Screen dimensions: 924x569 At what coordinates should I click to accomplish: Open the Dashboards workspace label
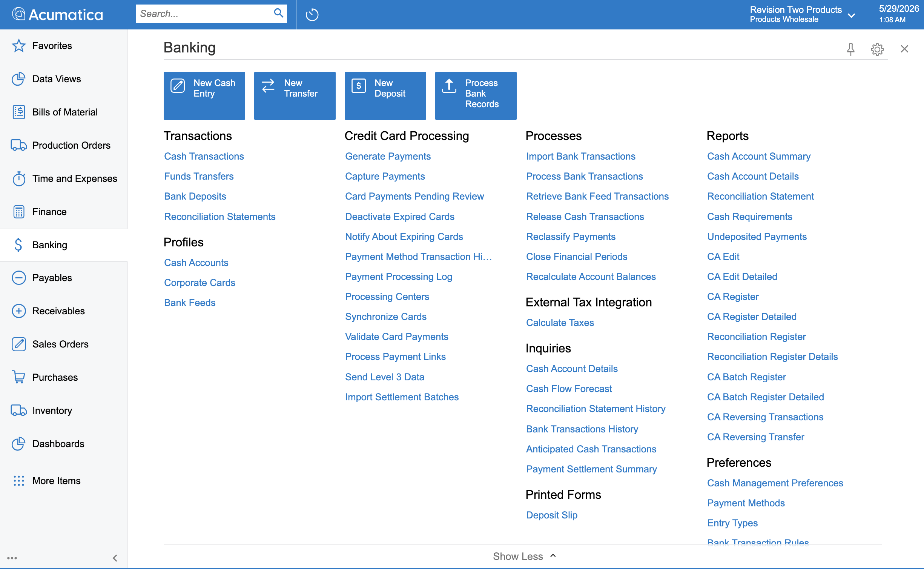(58, 444)
